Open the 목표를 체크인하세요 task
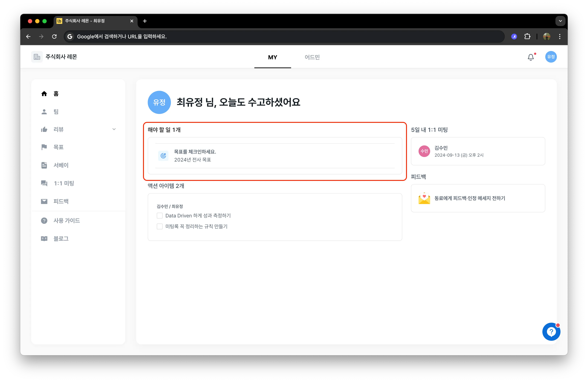The height and width of the screenshot is (382, 588). 275,156
